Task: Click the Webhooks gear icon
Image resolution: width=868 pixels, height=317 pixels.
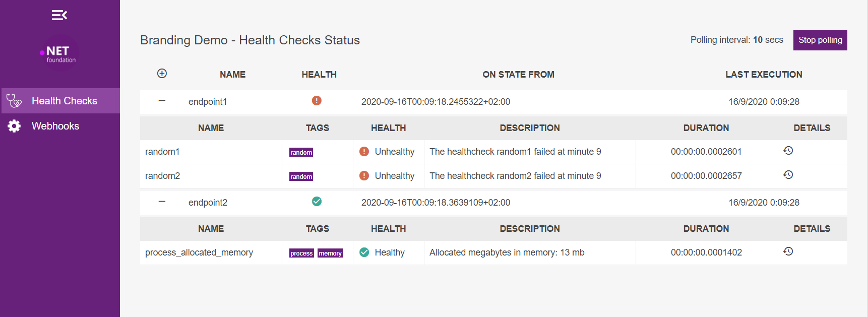Action: pyautogui.click(x=14, y=125)
